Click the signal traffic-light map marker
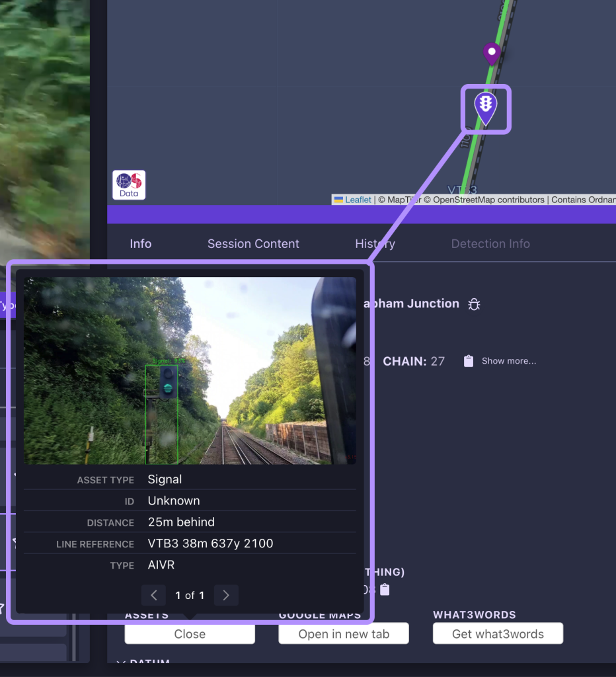This screenshot has width=616, height=677. click(x=486, y=108)
